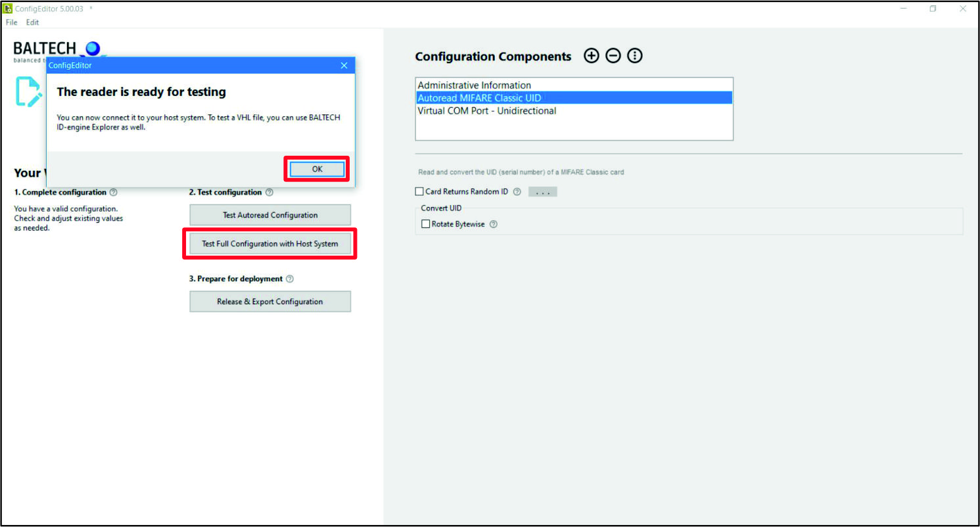Close the ConfigEditor dialog with X
The image size is (980, 527).
click(x=344, y=65)
